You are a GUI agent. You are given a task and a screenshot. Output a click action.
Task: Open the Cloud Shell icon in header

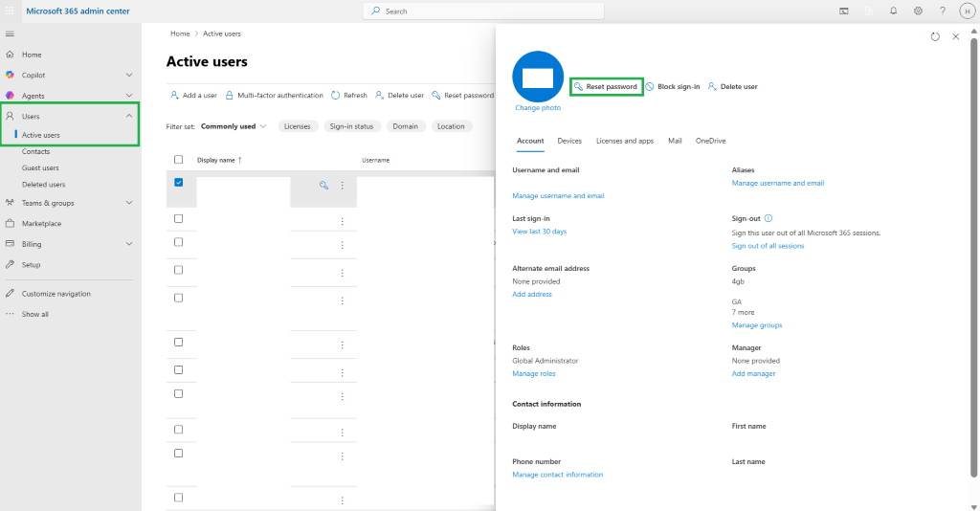pyautogui.click(x=844, y=11)
